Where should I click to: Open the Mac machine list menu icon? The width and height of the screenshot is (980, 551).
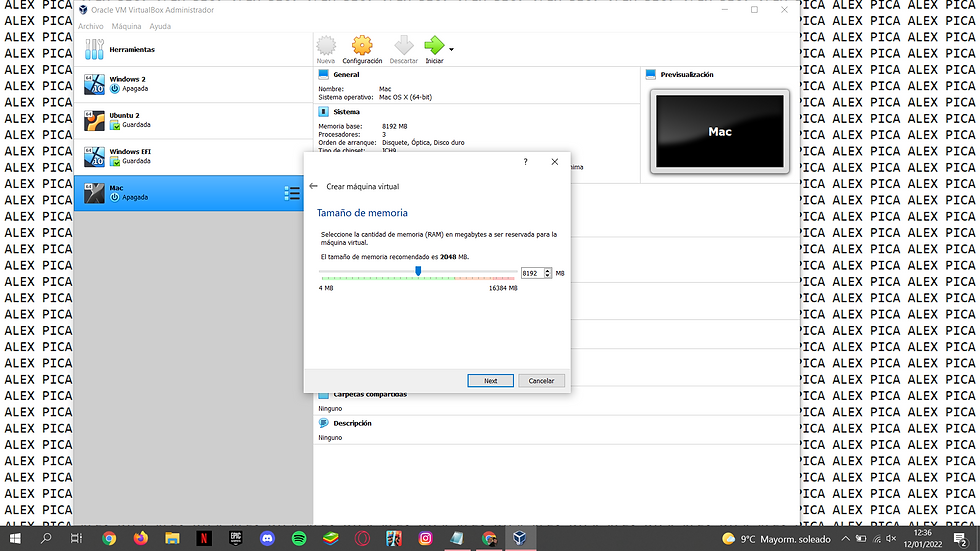(292, 193)
